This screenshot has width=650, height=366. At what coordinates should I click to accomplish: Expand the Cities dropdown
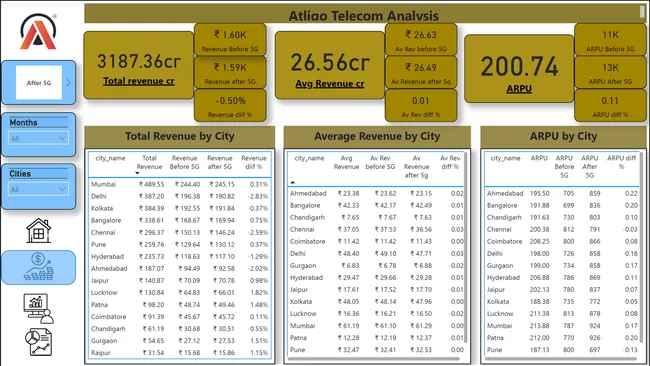click(x=38, y=189)
